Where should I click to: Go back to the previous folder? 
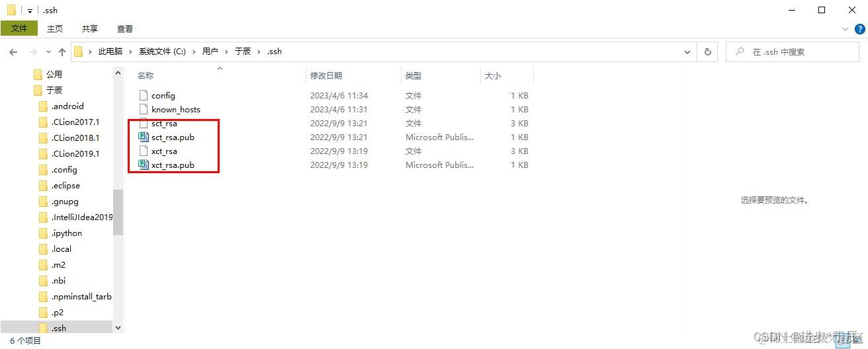point(13,52)
